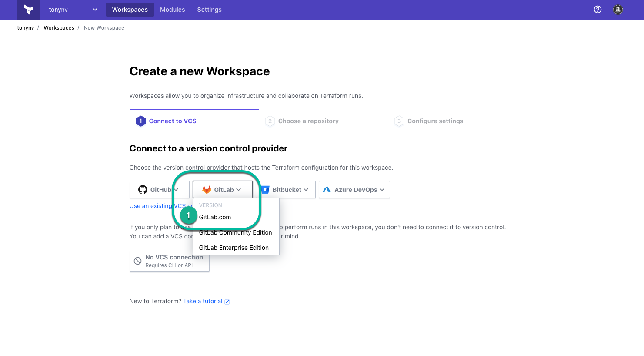Expand the tonynv organization dropdown

73,10
